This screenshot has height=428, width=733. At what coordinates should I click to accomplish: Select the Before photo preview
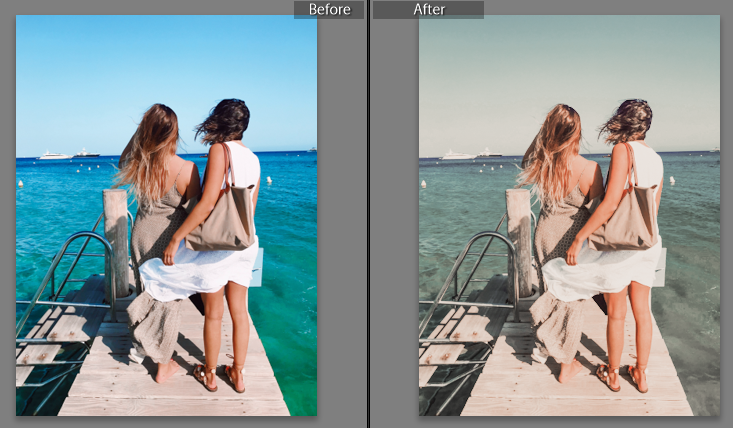pyautogui.click(x=166, y=215)
